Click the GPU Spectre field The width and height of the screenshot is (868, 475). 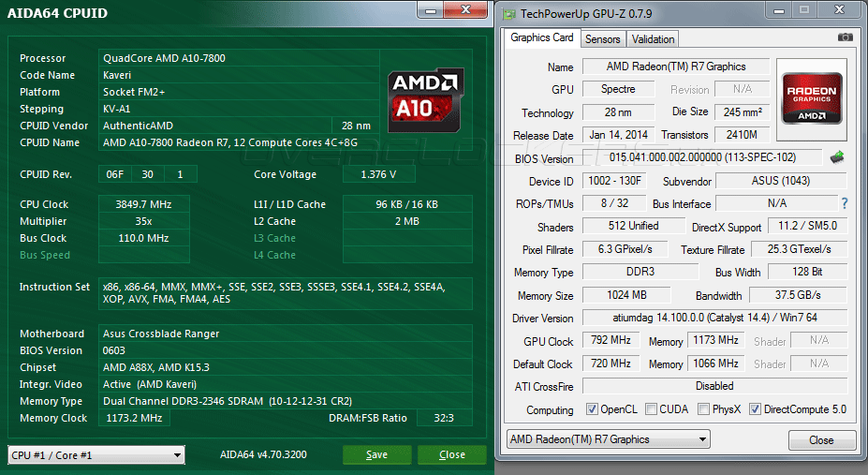[618, 89]
